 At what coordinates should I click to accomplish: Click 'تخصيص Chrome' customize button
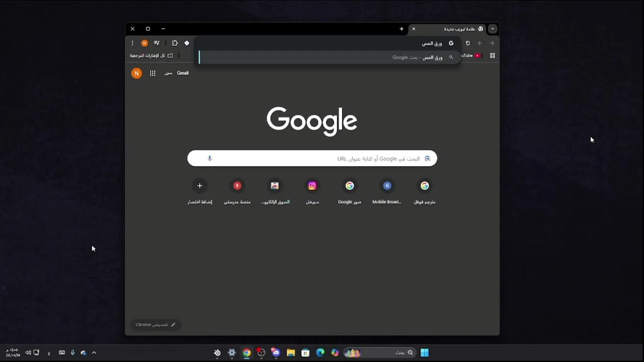point(155,324)
